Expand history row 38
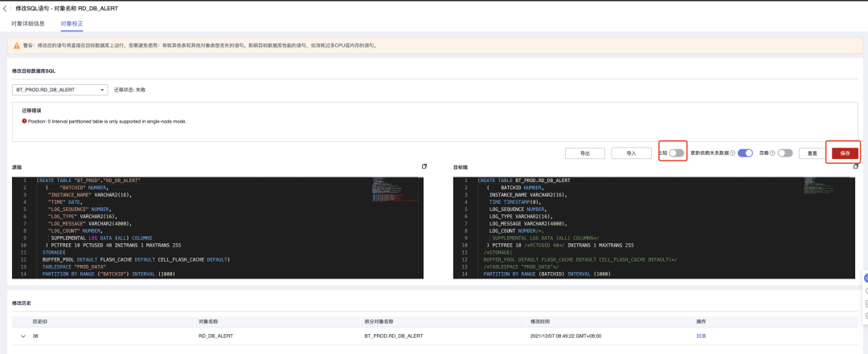Image resolution: width=868 pixels, height=354 pixels. click(x=23, y=336)
